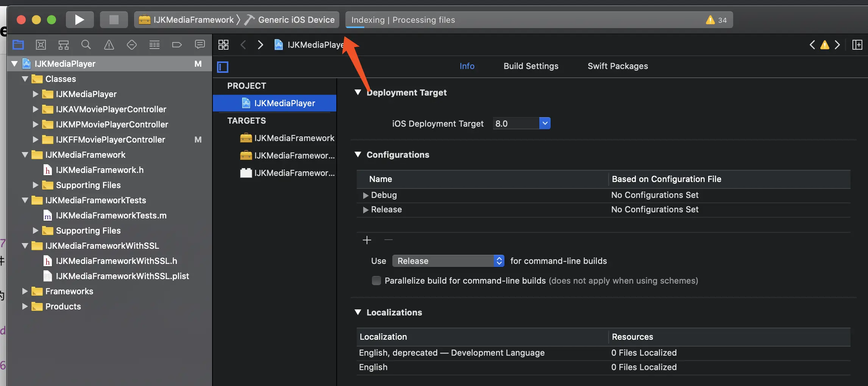Image resolution: width=868 pixels, height=386 pixels.
Task: Hide the project and targets list sidebar
Action: tap(223, 67)
